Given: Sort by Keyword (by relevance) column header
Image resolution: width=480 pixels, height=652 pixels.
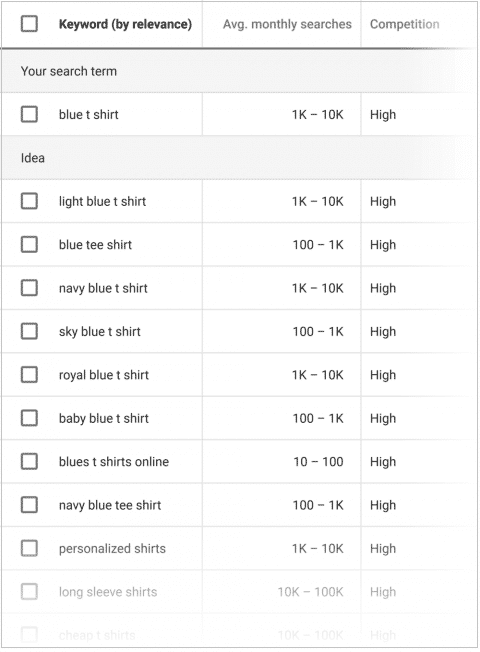Looking at the screenshot, I should click(125, 24).
